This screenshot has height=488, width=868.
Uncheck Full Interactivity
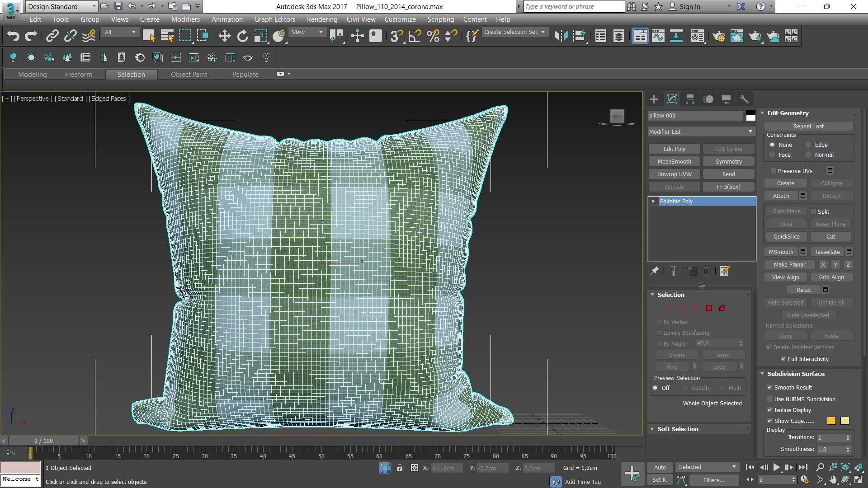(783, 359)
